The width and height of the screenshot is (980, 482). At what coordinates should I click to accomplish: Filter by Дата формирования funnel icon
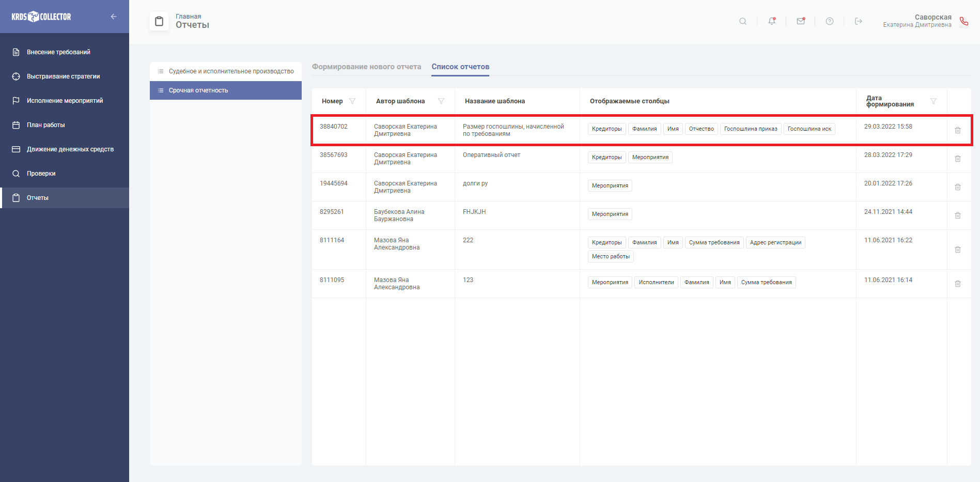pos(934,101)
